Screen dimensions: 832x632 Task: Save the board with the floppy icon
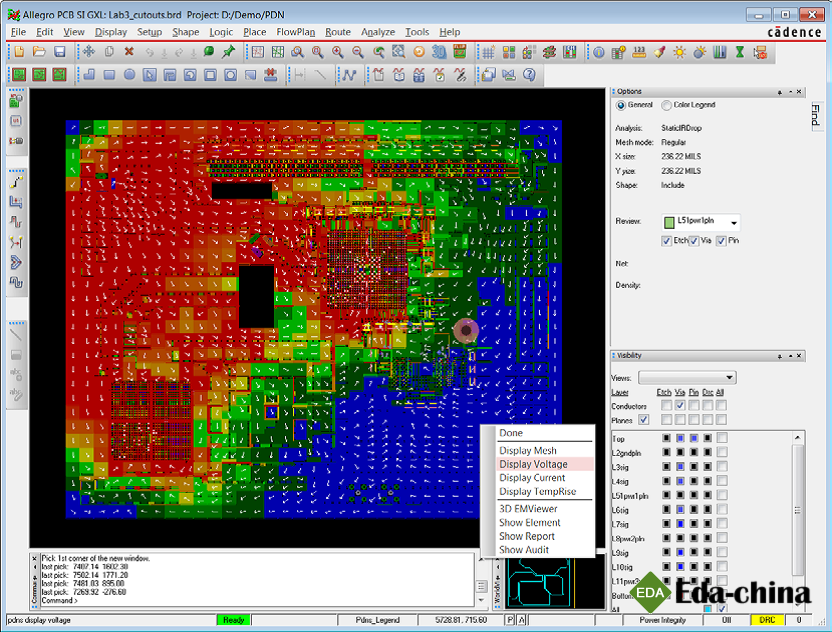tap(59, 51)
